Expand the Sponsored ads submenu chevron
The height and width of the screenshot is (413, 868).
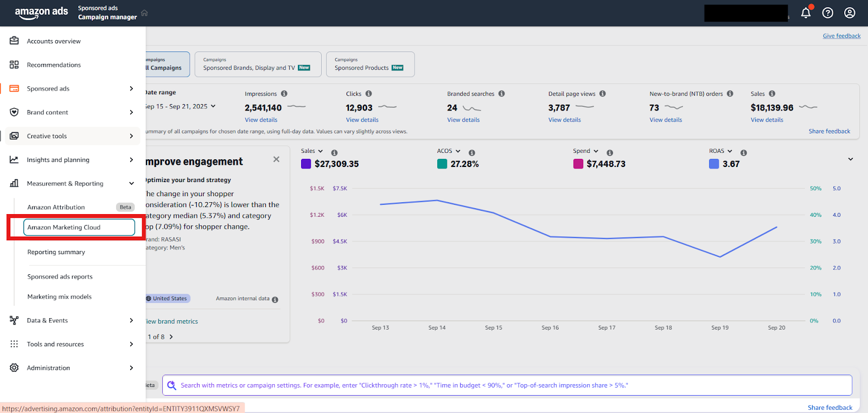pyautogui.click(x=131, y=88)
